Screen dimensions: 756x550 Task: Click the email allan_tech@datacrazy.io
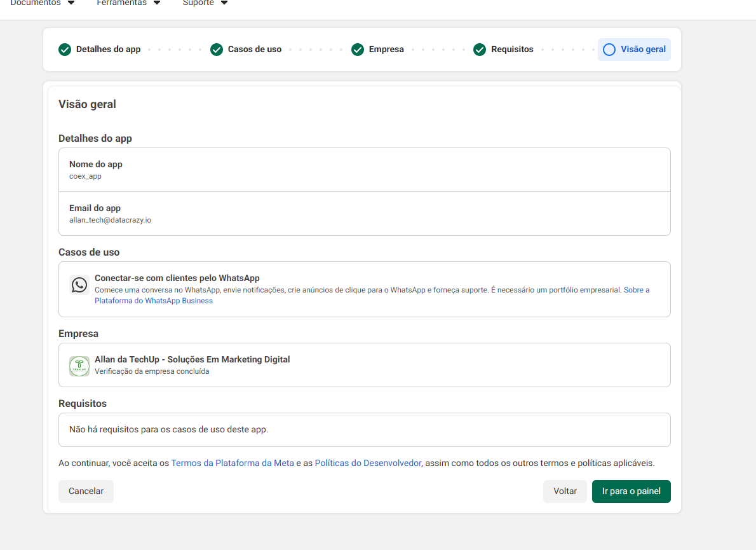(x=110, y=220)
